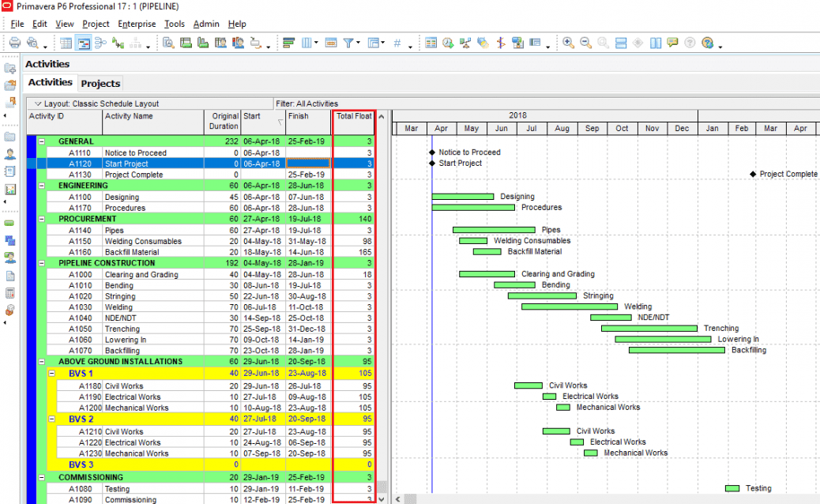Zoom out on the Gantt timeline
This screenshot has height=504, width=820.
[x=586, y=41]
